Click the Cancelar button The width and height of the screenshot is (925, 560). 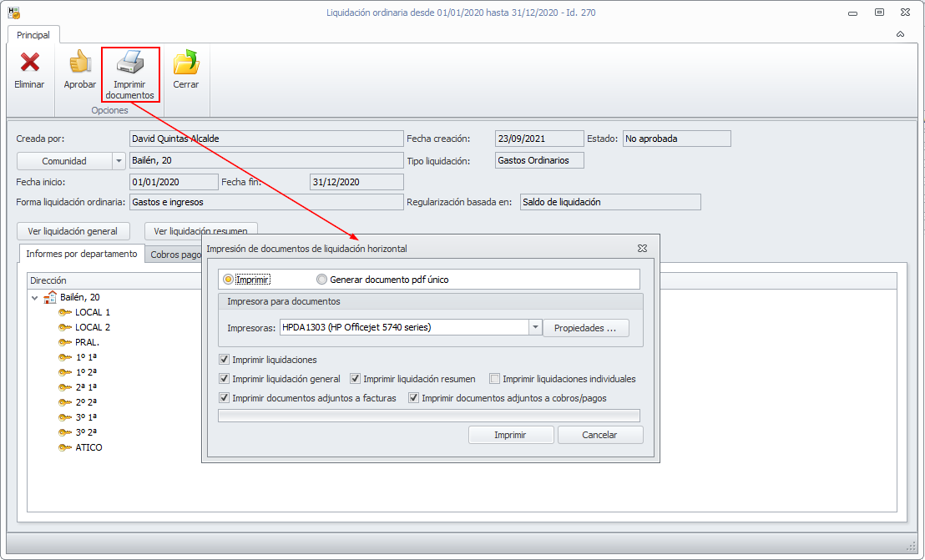coord(600,435)
